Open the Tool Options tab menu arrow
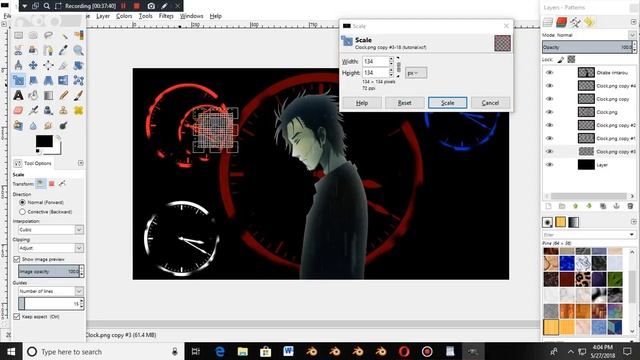The image size is (640, 360). (80, 163)
